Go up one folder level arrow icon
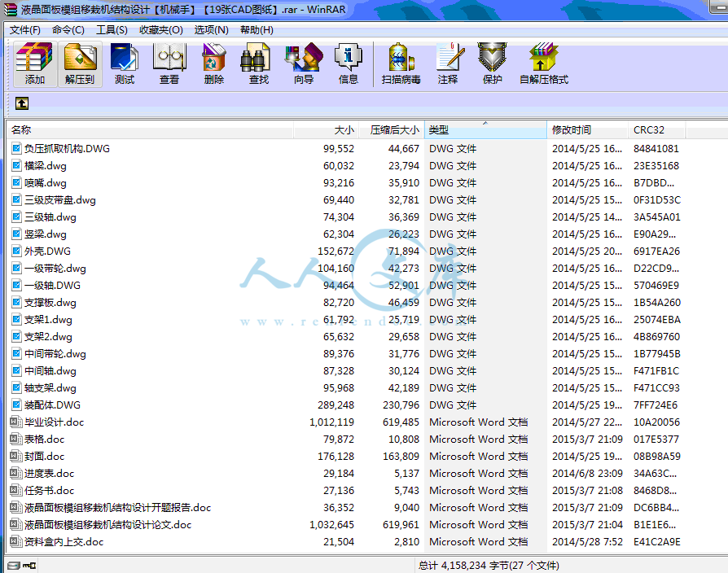The height and width of the screenshot is (573, 728). click(22, 103)
